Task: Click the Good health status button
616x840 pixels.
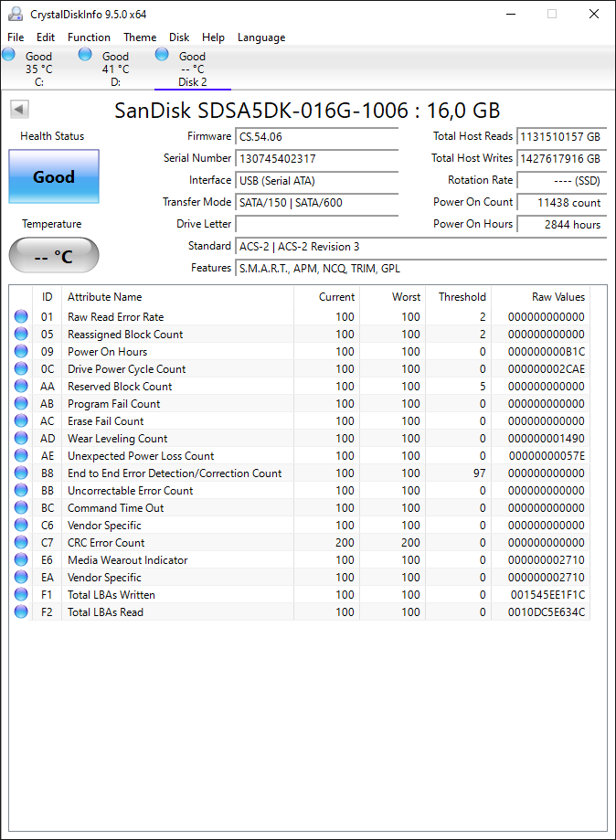Action: [54, 176]
